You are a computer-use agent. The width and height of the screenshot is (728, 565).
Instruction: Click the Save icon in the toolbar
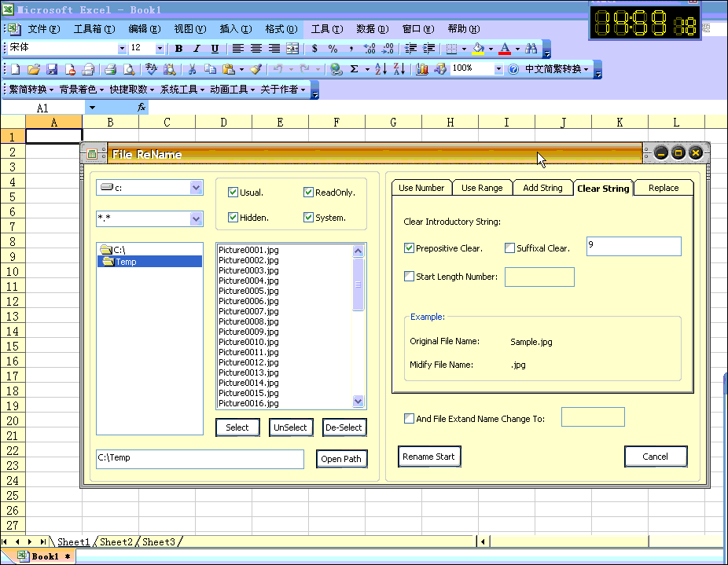(52, 69)
